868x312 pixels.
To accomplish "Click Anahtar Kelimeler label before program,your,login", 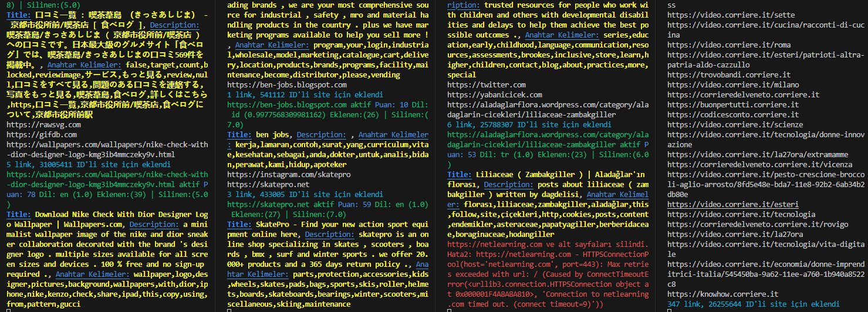I will click(x=272, y=45).
